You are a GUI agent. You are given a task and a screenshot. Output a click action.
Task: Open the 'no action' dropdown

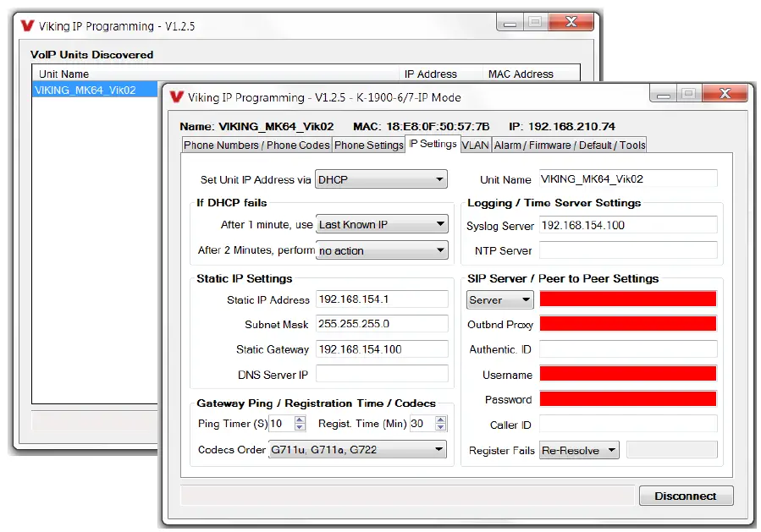(382, 250)
